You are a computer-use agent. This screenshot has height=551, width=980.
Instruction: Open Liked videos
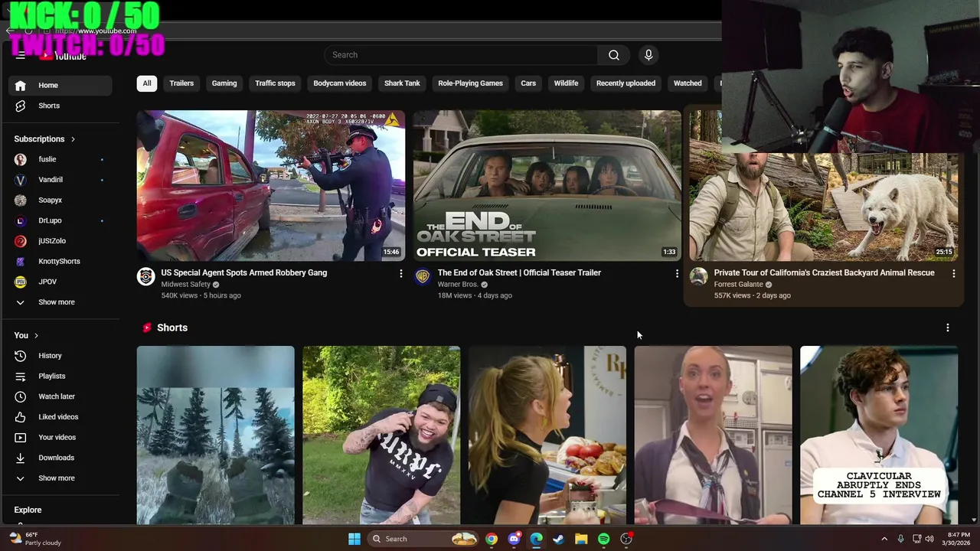tap(60, 417)
